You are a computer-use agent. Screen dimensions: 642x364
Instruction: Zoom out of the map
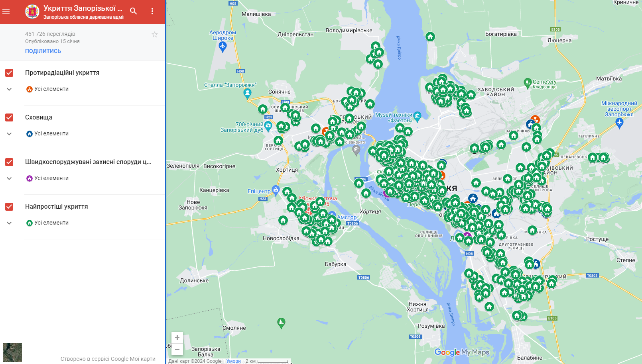pos(177,349)
